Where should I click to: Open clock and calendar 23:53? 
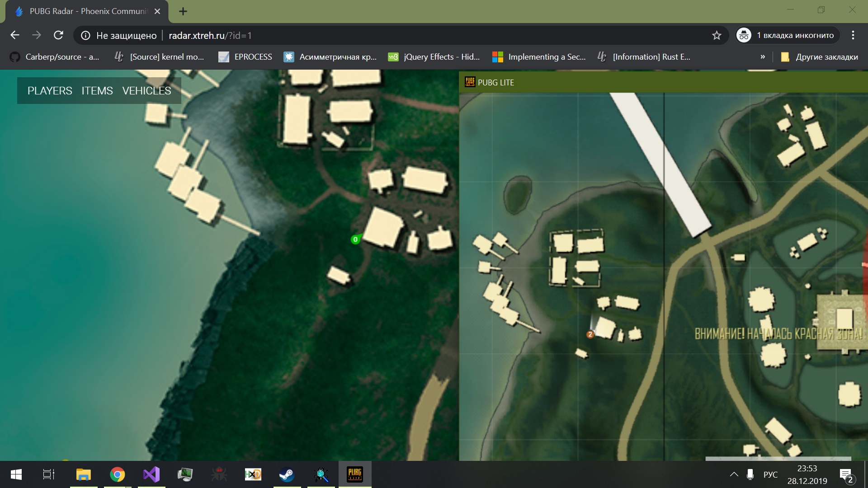(x=807, y=474)
